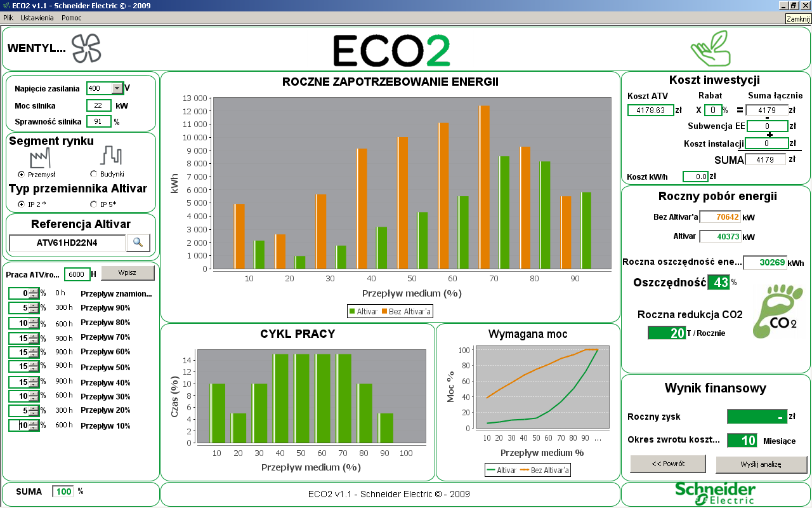Click the Altivar 40373 value
Viewport: 812px width, 508px height.
click(x=720, y=237)
